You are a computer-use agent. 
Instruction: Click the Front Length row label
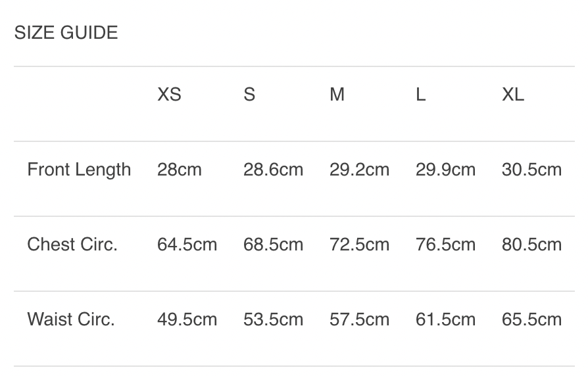click(x=79, y=170)
